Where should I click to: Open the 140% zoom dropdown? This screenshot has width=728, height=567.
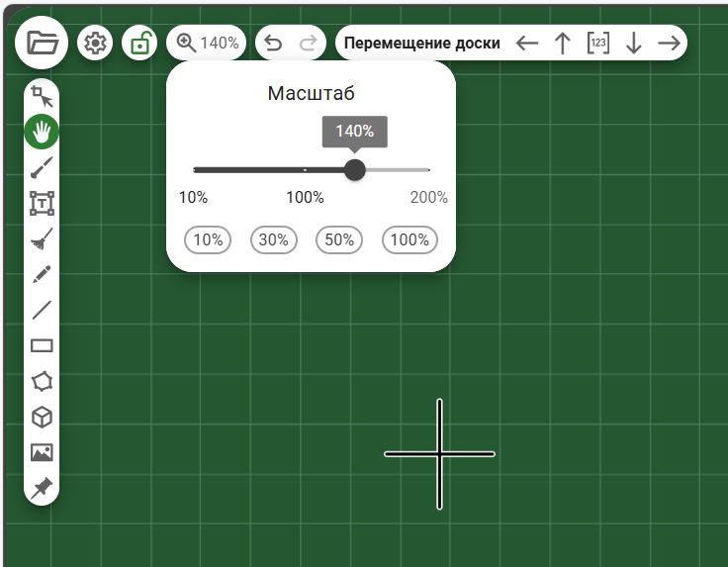pyautogui.click(x=208, y=44)
